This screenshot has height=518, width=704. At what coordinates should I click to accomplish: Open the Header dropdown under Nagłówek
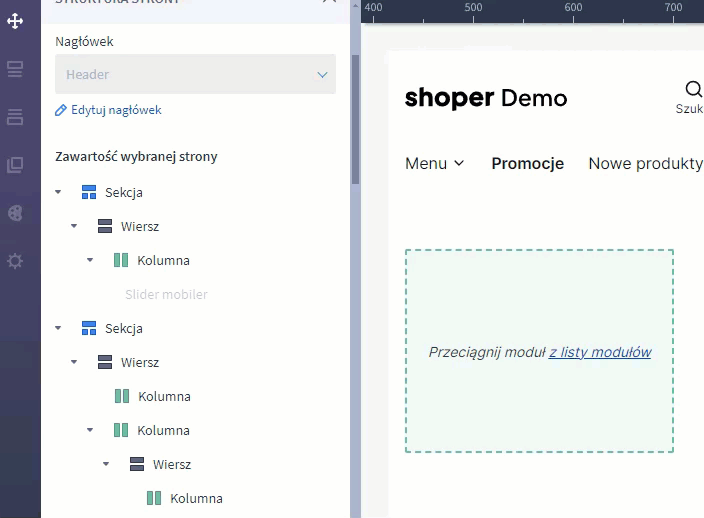pos(195,74)
